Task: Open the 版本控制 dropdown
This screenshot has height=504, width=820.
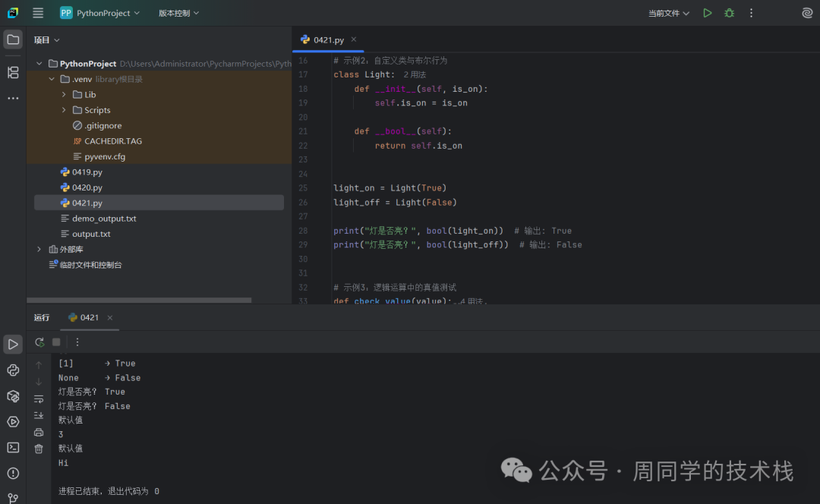Action: click(x=179, y=13)
